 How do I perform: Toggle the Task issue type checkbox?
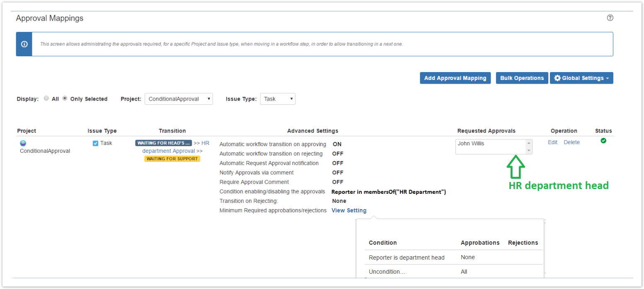coord(95,143)
